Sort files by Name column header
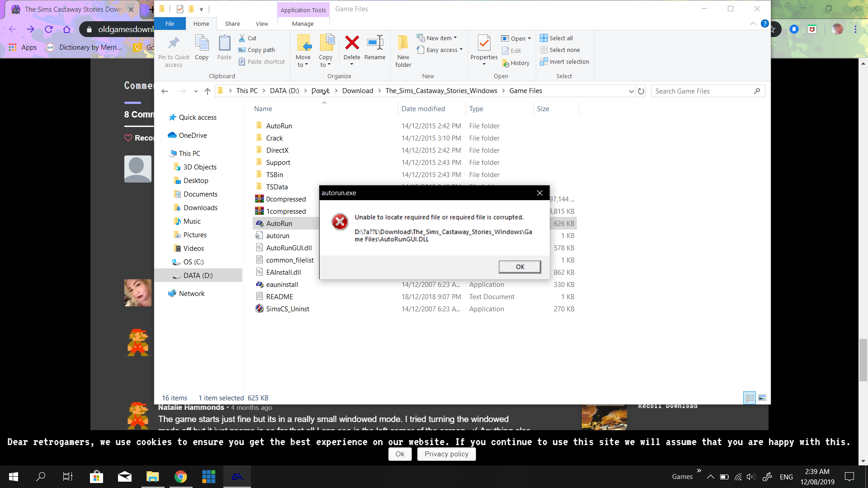 point(263,109)
